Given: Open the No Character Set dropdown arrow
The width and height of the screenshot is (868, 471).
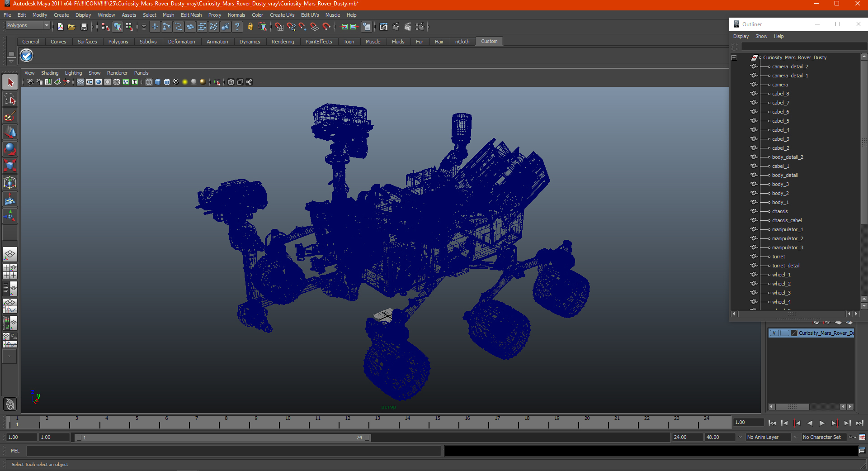Looking at the screenshot, I should 796,437.
